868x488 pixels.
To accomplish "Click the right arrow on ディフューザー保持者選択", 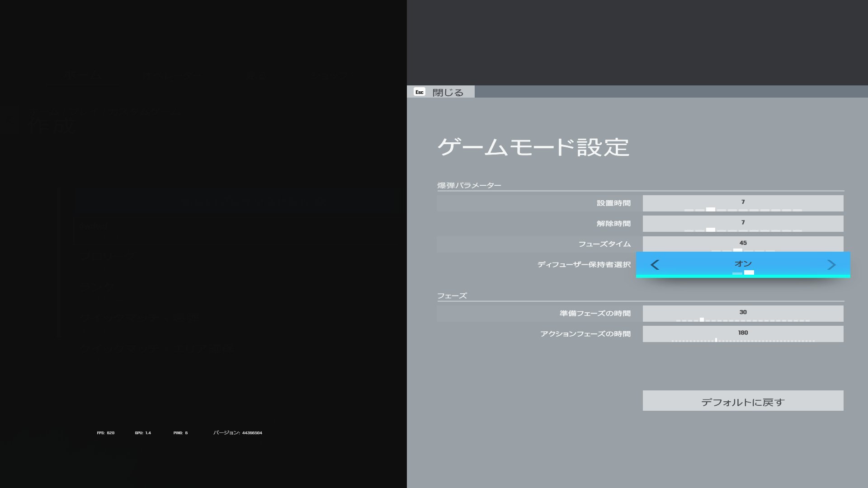I will (x=832, y=264).
